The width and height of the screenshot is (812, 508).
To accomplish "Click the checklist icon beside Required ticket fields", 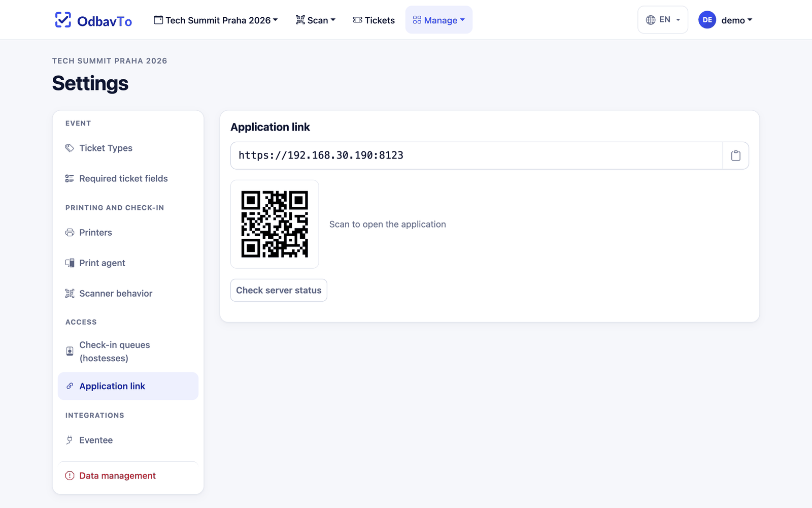I will coord(70,178).
